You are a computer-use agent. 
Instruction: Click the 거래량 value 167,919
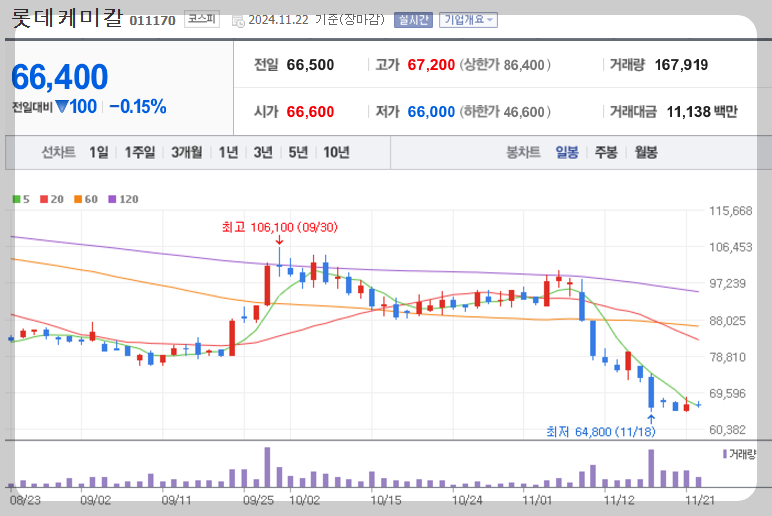click(681, 65)
